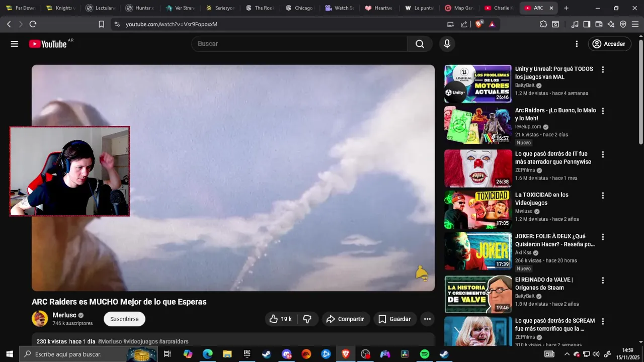
Task: Click the yellow bell in the video
Action: pyautogui.click(x=422, y=273)
